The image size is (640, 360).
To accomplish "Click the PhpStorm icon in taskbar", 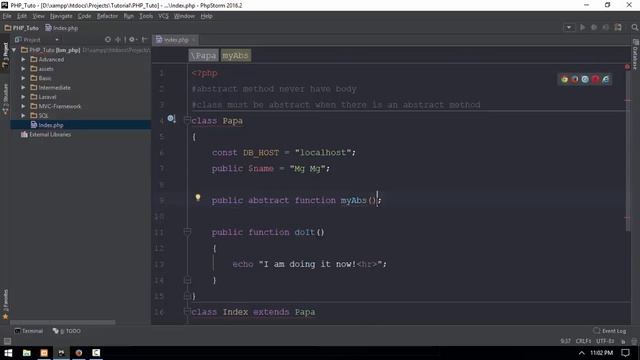I will pyautogui.click(x=61, y=353).
